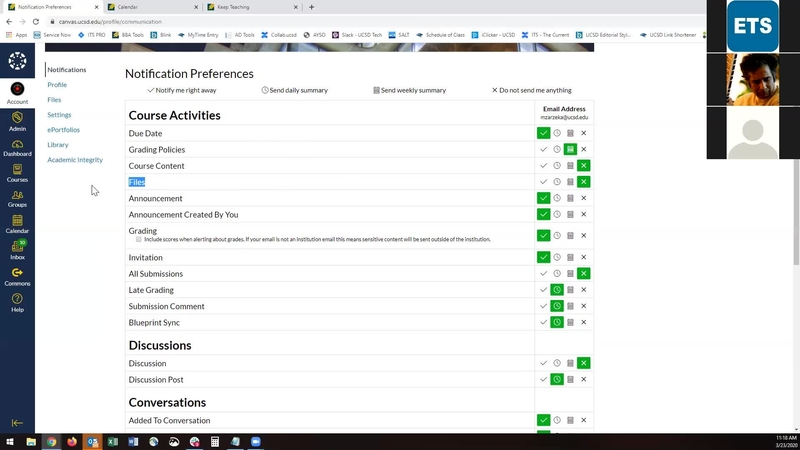Open the Academic Integrity link

(75, 160)
